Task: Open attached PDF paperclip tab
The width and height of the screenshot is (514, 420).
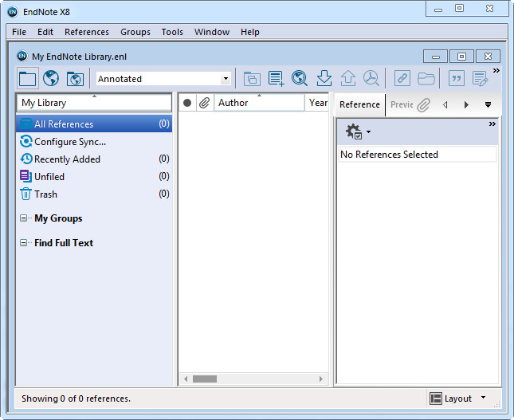Action: [424, 105]
